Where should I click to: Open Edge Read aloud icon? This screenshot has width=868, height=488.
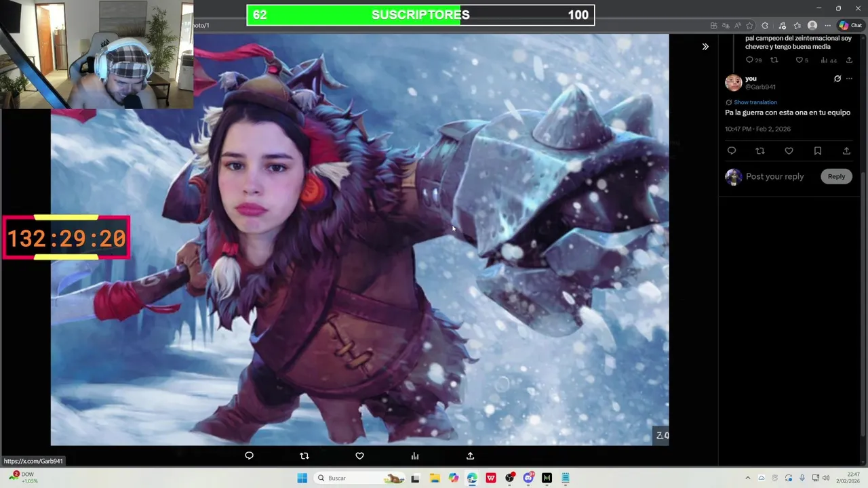pos(738,26)
